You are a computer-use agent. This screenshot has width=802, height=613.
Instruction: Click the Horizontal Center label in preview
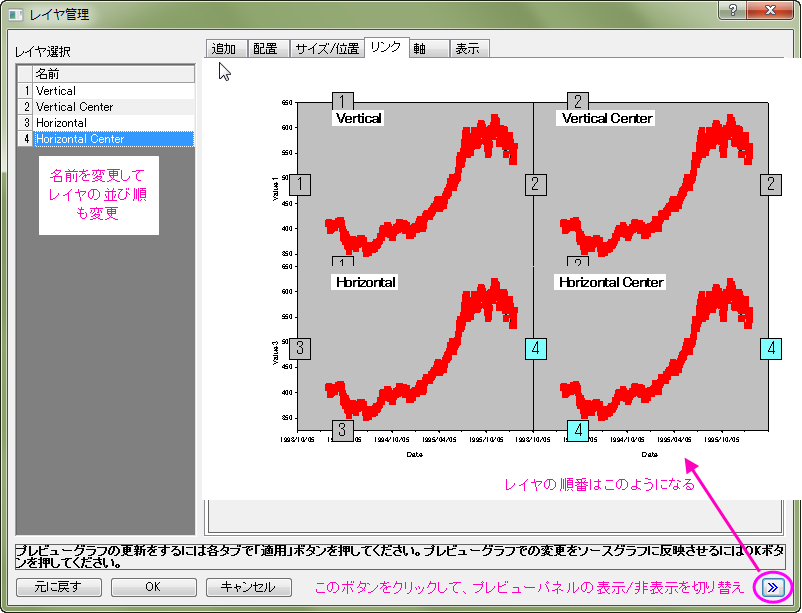point(611,282)
